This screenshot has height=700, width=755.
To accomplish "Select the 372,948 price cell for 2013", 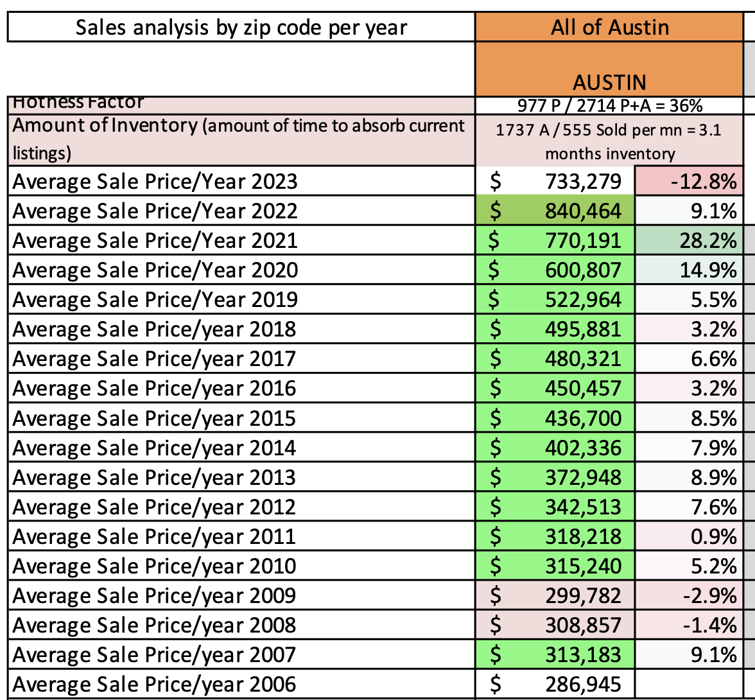I will [555, 477].
